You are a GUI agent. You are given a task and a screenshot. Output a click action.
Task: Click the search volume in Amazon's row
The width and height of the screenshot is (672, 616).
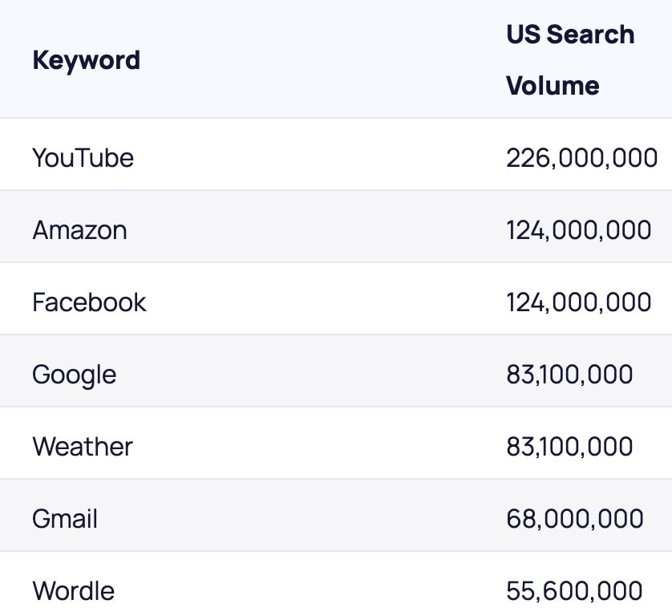pyautogui.click(x=578, y=230)
